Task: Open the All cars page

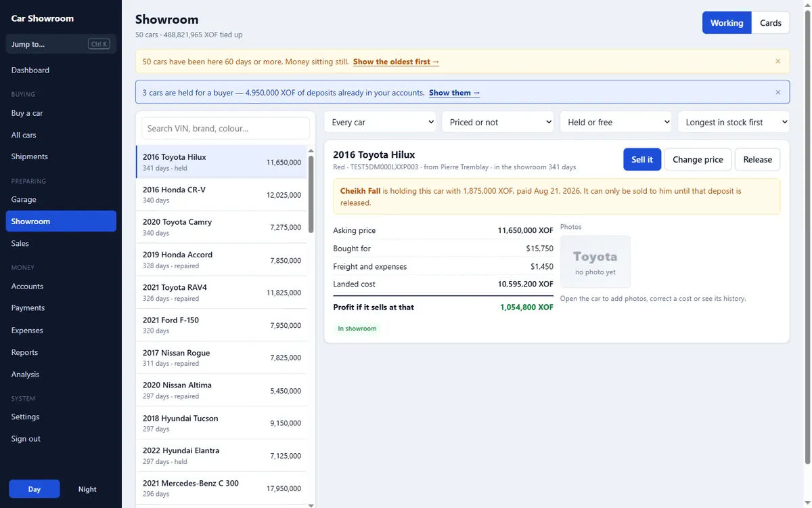Action: (61, 135)
